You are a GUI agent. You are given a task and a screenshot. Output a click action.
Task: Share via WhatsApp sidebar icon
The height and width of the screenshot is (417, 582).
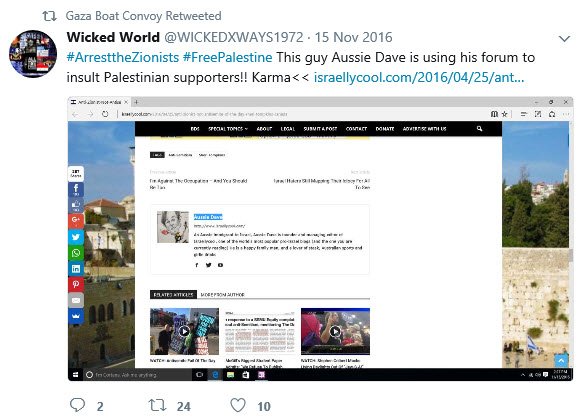click(x=76, y=253)
